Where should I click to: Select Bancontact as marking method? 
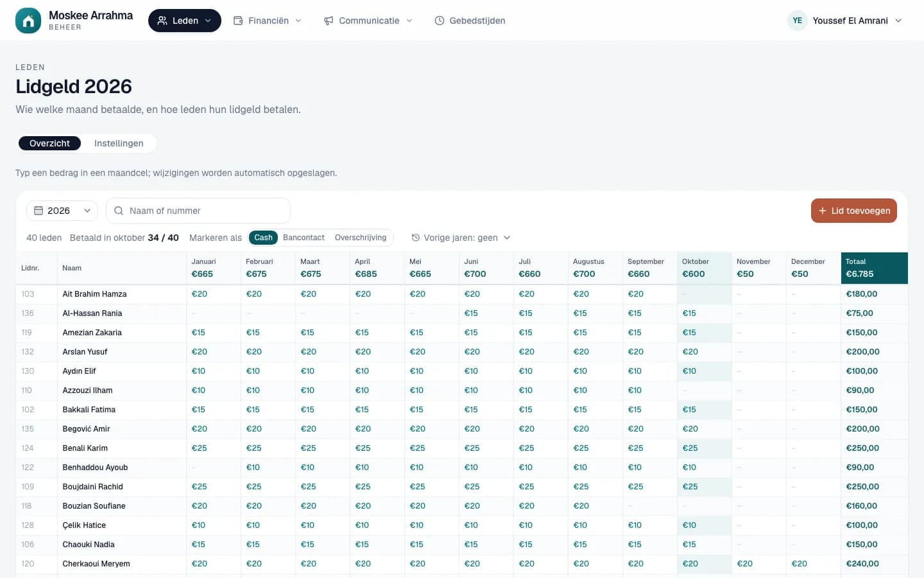pos(304,238)
